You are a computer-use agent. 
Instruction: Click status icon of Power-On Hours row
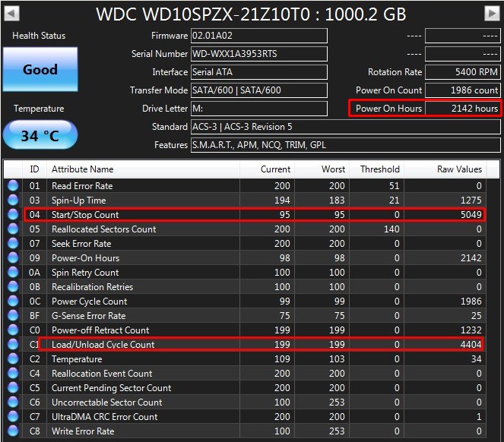[13, 258]
